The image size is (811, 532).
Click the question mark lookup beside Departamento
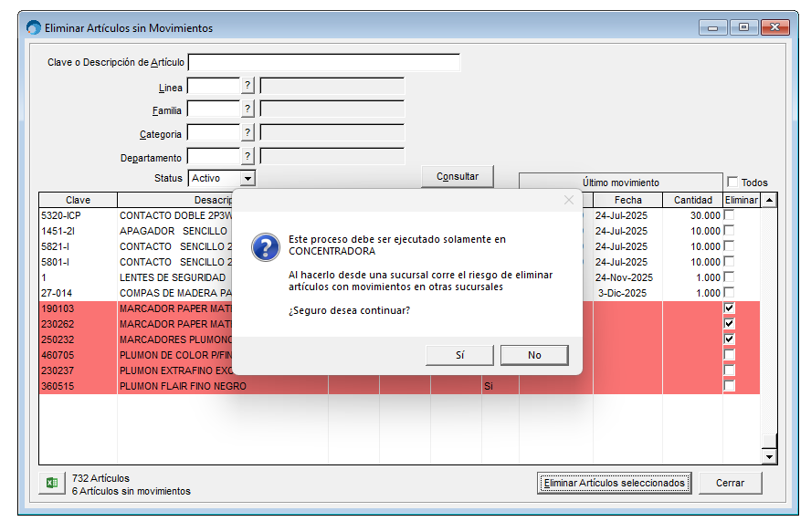coord(247,157)
